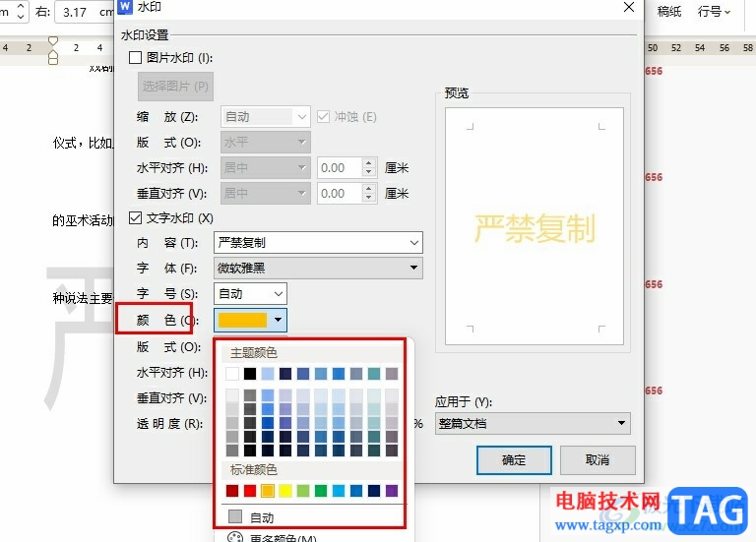Viewport: 756px width, 542px height.
Task: Toggle the 冲蚀 checkbox
Action: pyautogui.click(x=323, y=117)
